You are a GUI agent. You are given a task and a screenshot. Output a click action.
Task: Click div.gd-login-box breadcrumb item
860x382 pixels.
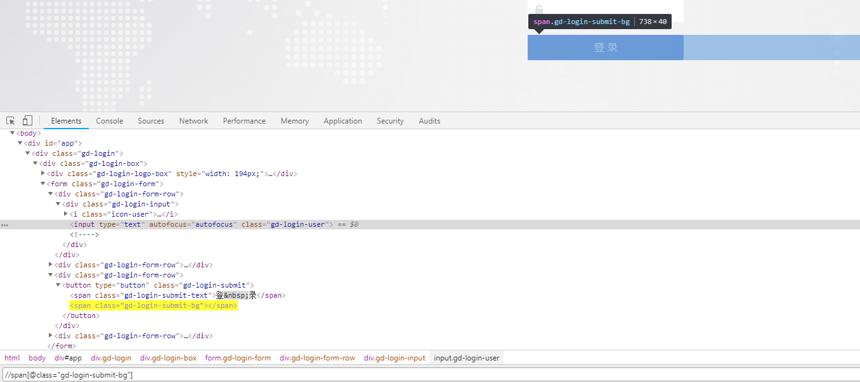pyautogui.click(x=168, y=358)
